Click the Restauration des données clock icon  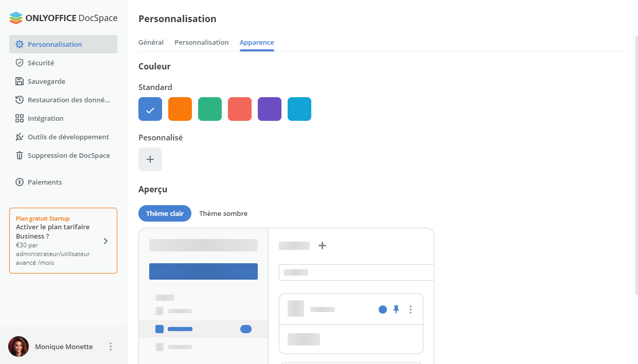(20, 100)
